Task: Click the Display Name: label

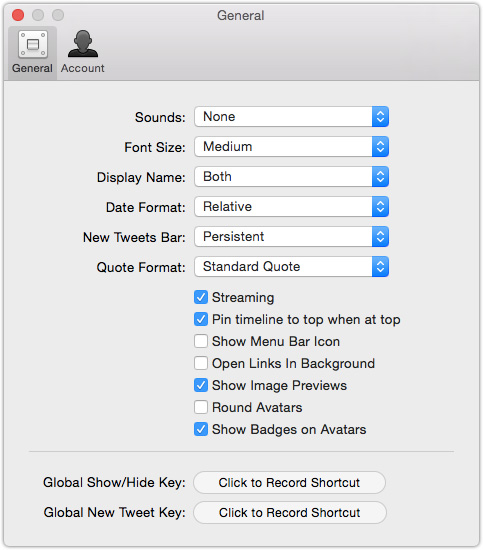Action: 141,177
